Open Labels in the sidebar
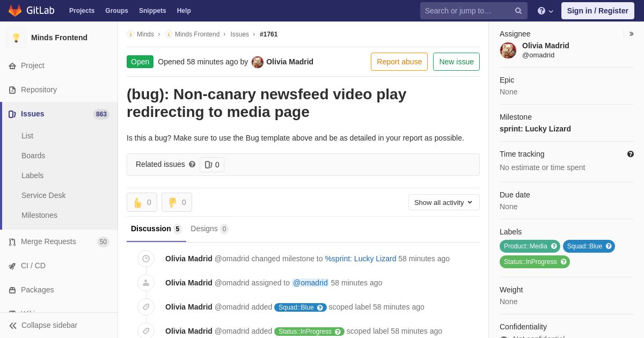The width and height of the screenshot is (644, 338). (32, 175)
